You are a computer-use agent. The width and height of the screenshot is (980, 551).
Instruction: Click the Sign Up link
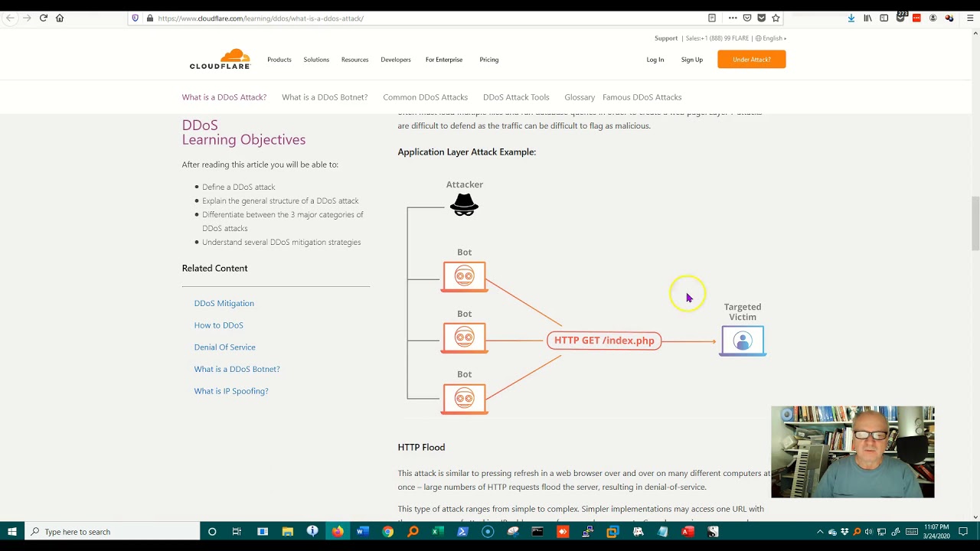coord(691,60)
